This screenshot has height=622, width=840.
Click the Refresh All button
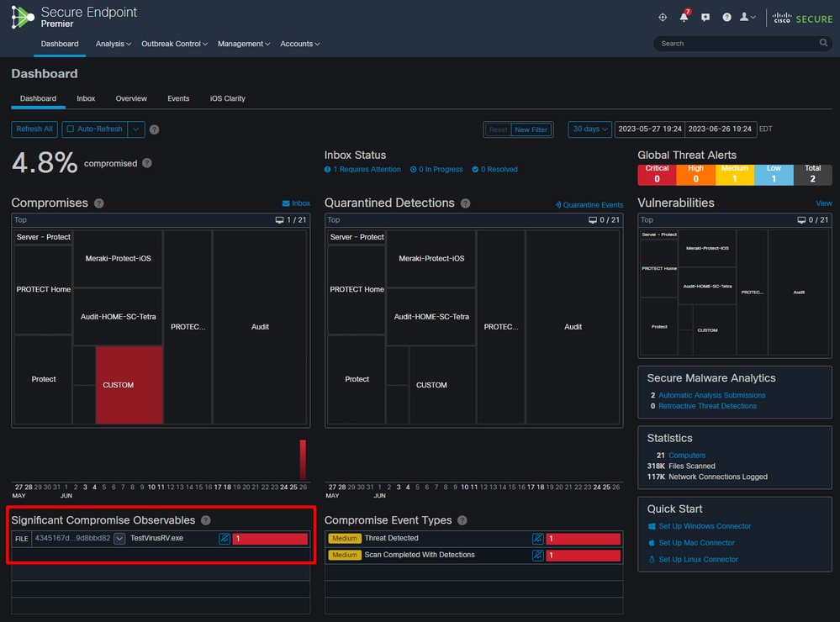[x=34, y=129]
